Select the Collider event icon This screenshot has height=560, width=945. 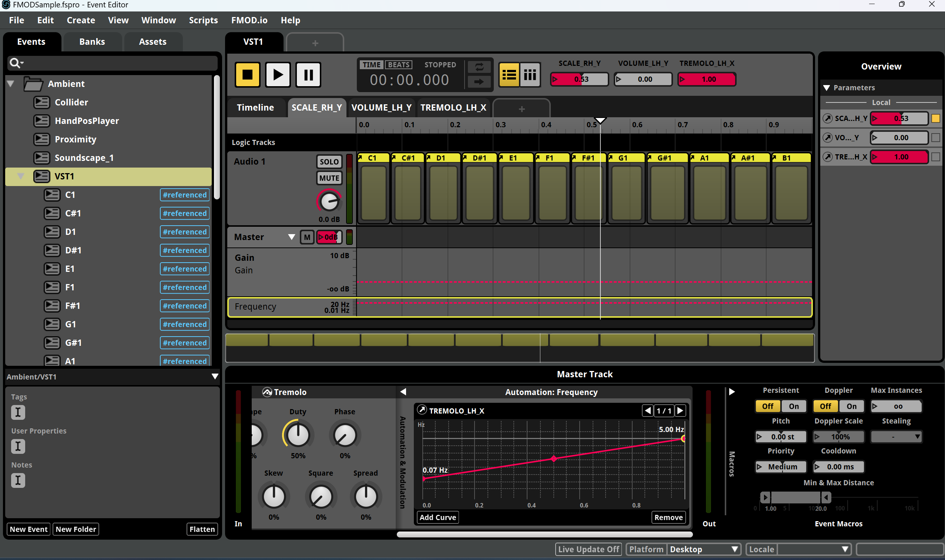[x=41, y=102]
